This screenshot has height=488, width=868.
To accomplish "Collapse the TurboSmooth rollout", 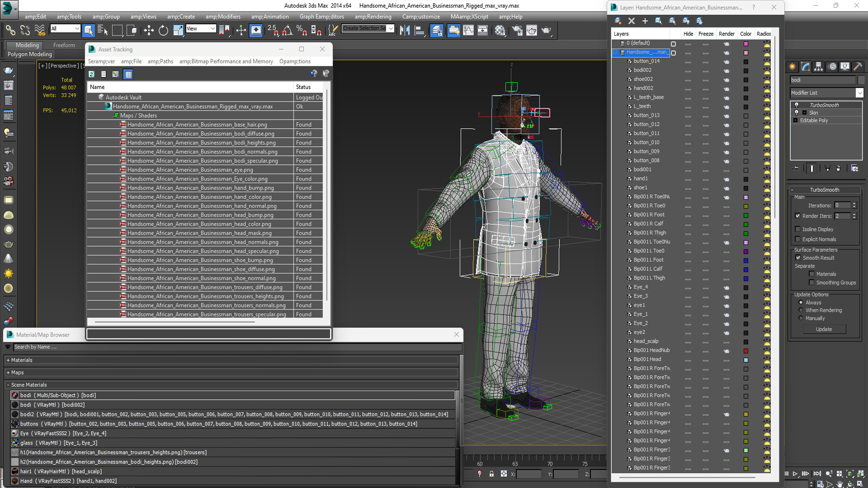I will (793, 190).
